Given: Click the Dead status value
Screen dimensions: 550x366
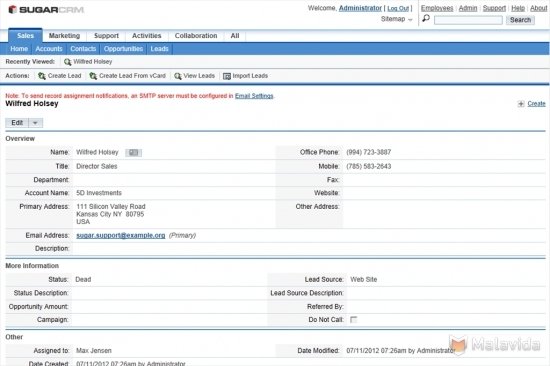Looking at the screenshot, I should tap(83, 280).
